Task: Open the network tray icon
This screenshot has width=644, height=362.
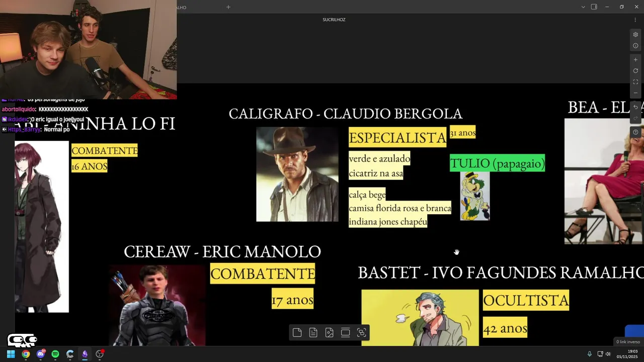Action: pyautogui.click(x=600, y=354)
